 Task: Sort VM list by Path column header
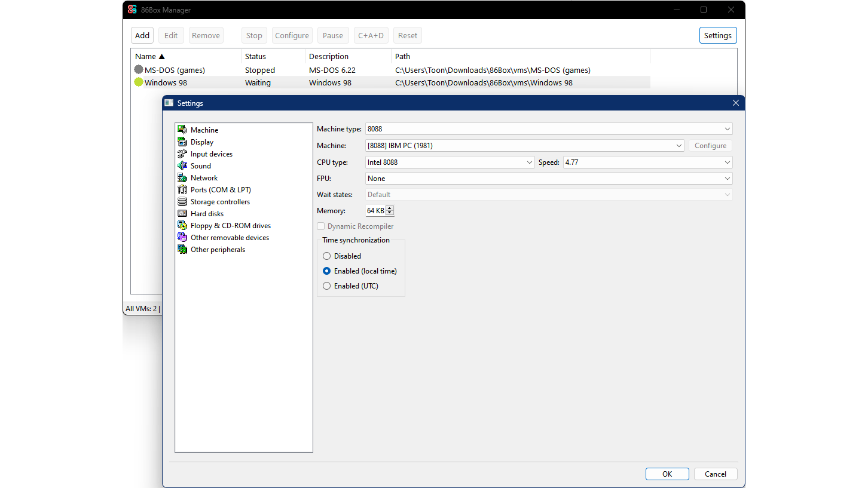(x=521, y=56)
